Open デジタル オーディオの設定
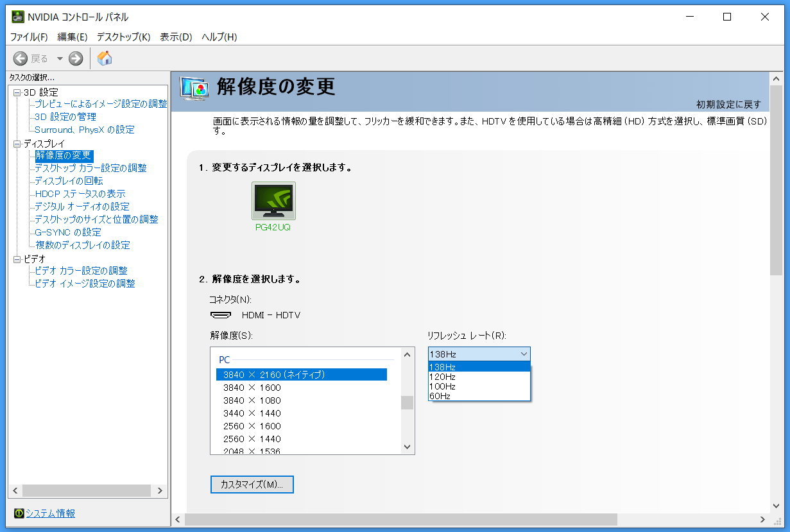The image size is (790, 532). click(82, 207)
